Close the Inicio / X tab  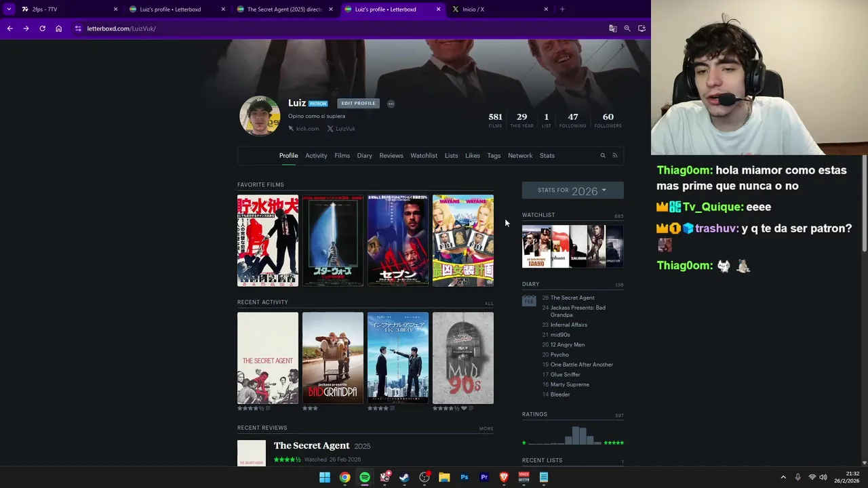546,9
